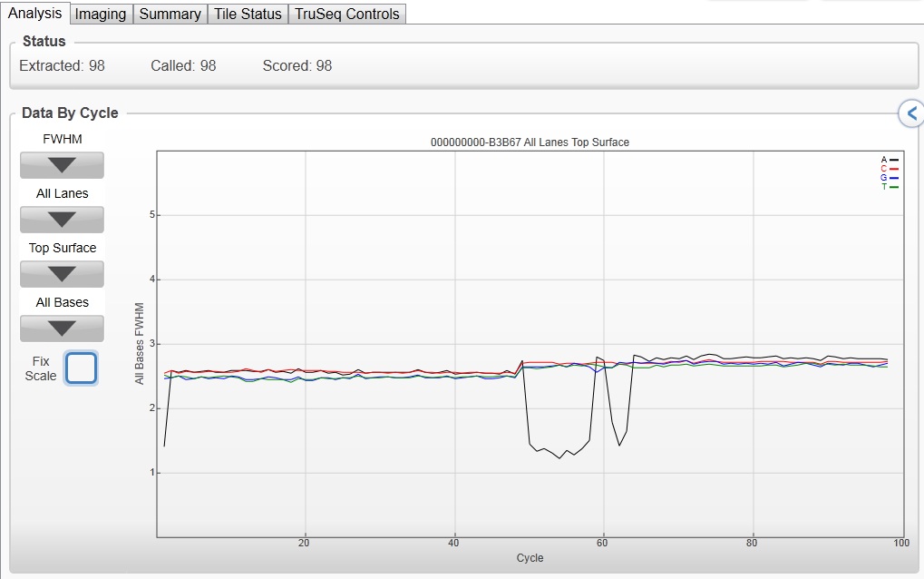Select the Analysis tab

(34, 13)
